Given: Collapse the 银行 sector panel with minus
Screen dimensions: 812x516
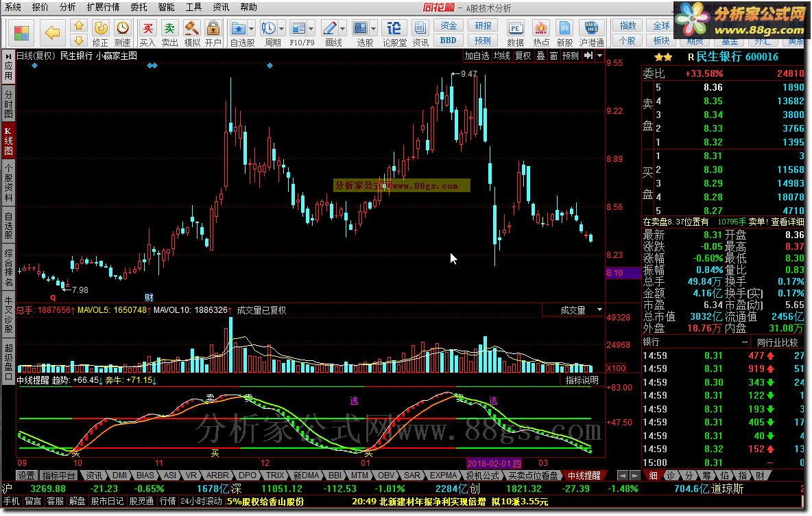Looking at the screenshot, I should (745, 342).
